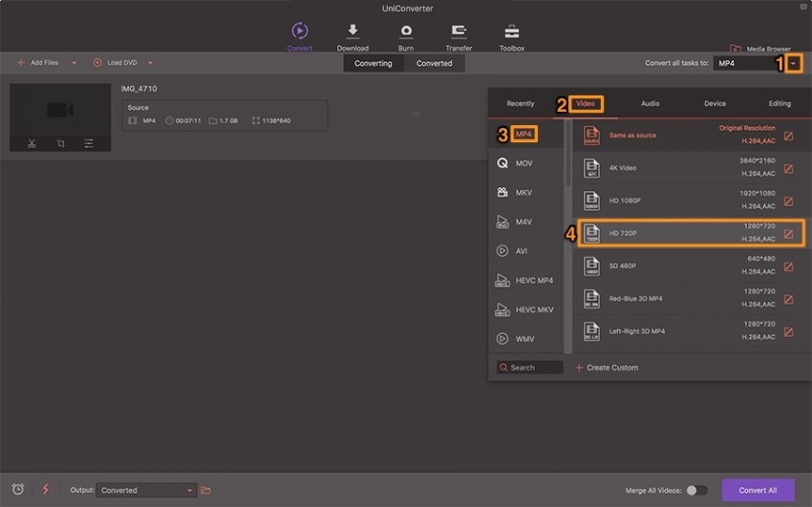The width and height of the screenshot is (812, 507).
Task: Open the Media Browser
Action: coord(760,49)
